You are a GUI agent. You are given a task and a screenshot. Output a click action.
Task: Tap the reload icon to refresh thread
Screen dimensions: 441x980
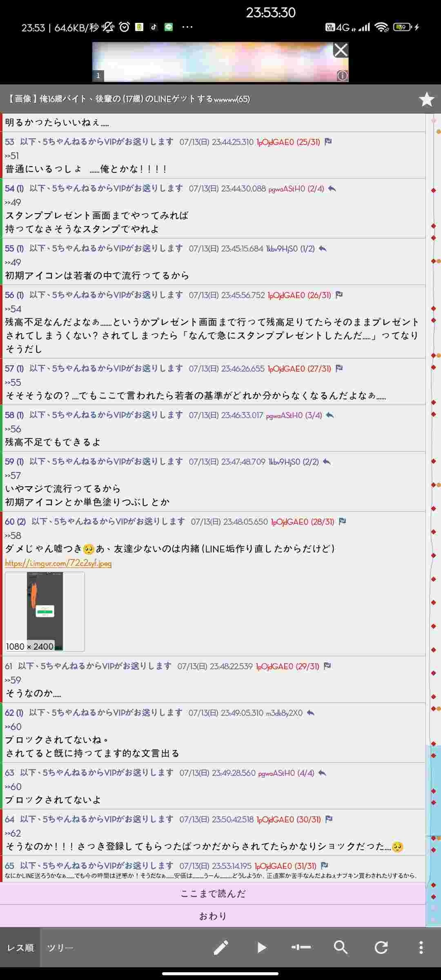(381, 947)
